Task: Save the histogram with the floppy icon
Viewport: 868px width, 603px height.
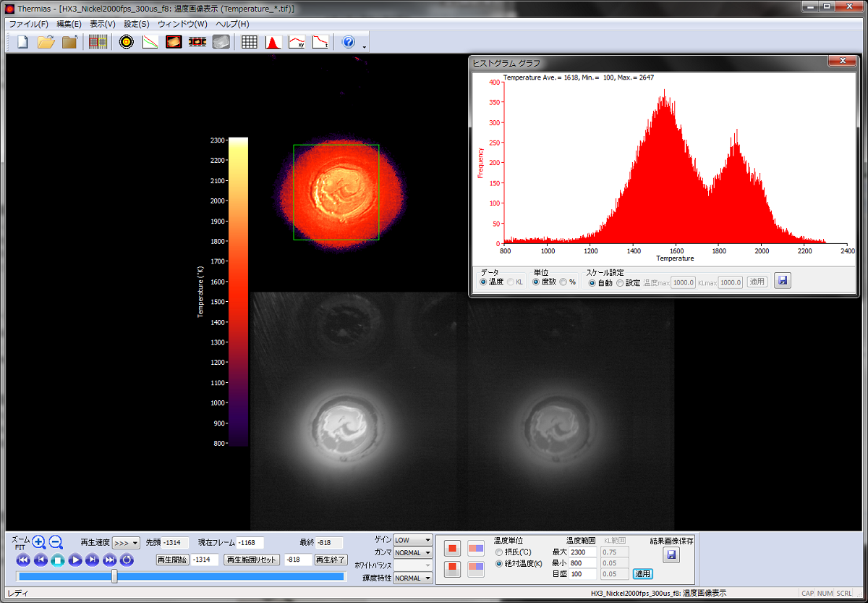Action: pyautogui.click(x=782, y=281)
